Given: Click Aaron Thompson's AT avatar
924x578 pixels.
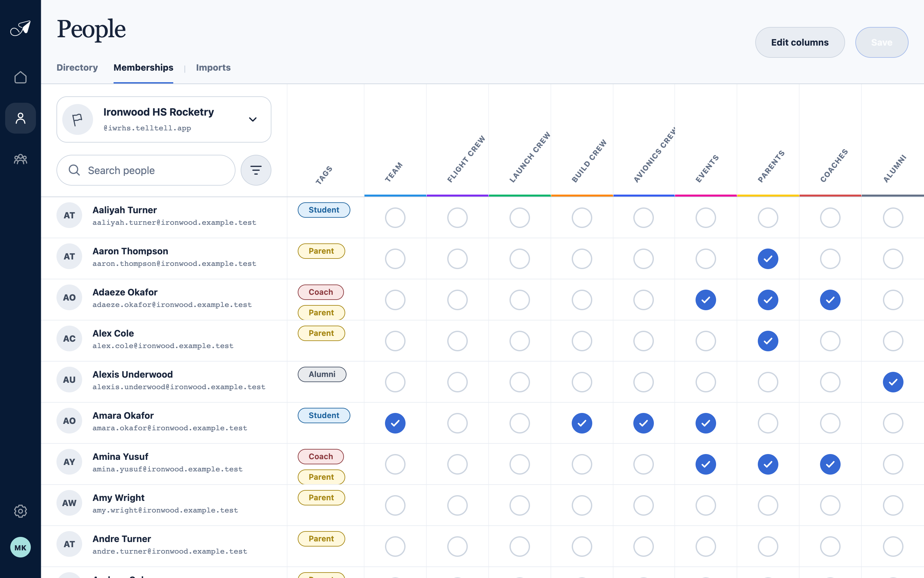Looking at the screenshot, I should (69, 257).
